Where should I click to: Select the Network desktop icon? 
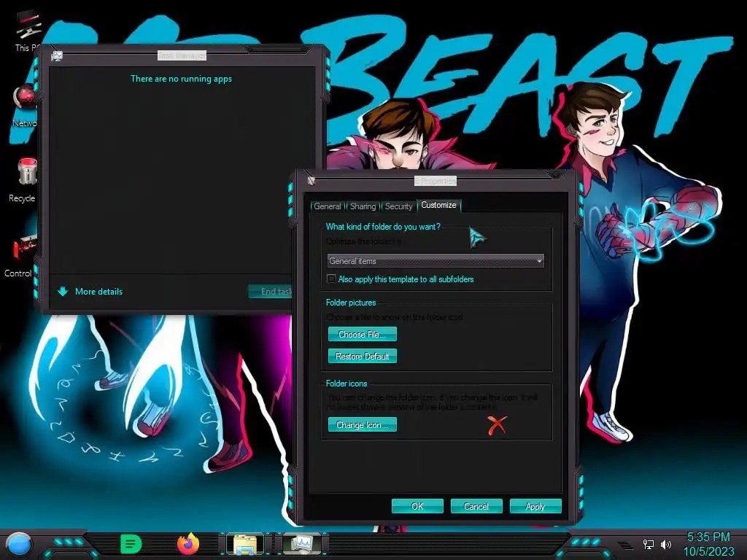tap(25, 106)
